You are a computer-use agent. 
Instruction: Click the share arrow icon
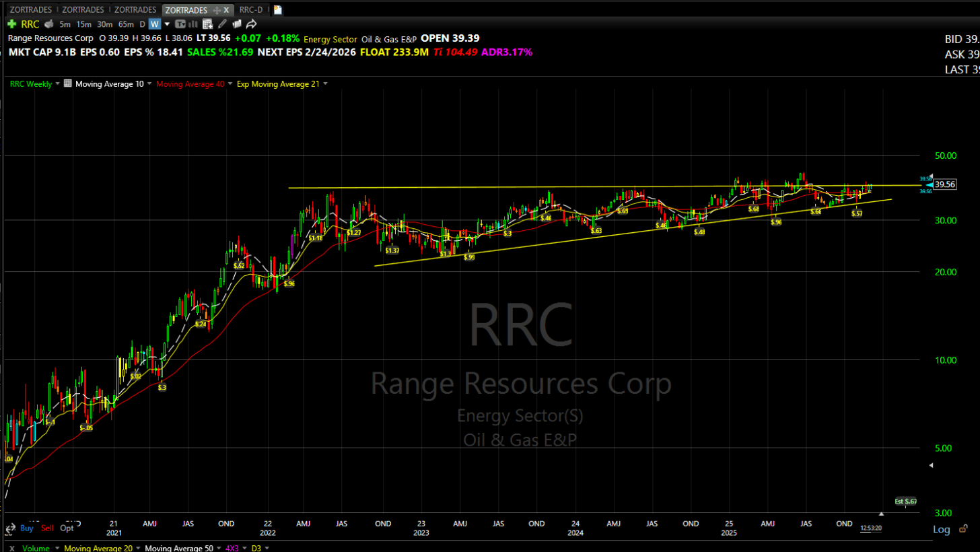[x=251, y=24]
